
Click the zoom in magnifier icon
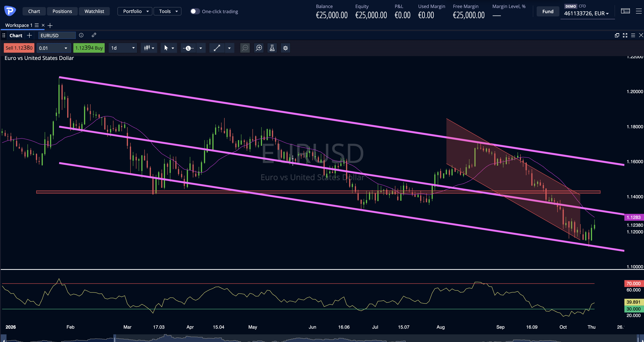259,48
